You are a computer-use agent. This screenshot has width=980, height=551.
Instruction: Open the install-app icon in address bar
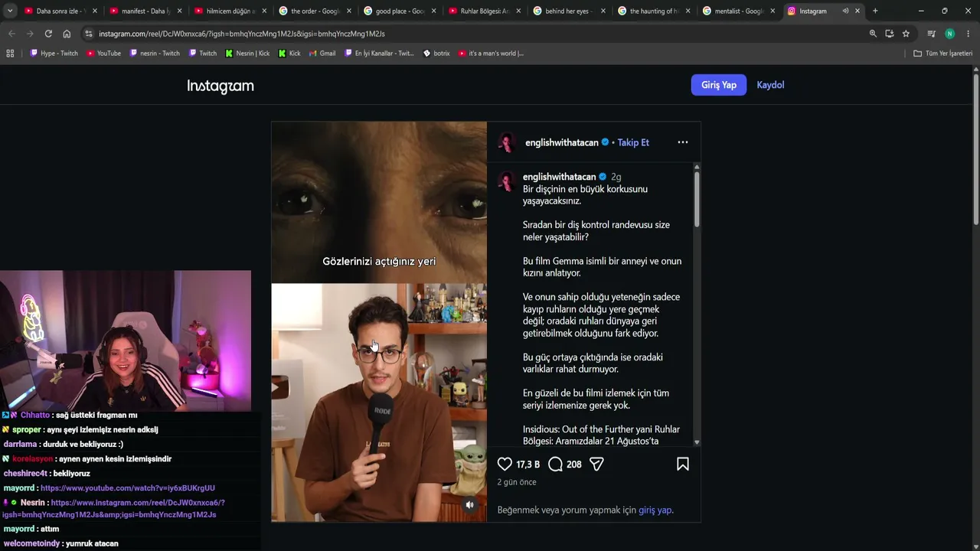click(889, 34)
